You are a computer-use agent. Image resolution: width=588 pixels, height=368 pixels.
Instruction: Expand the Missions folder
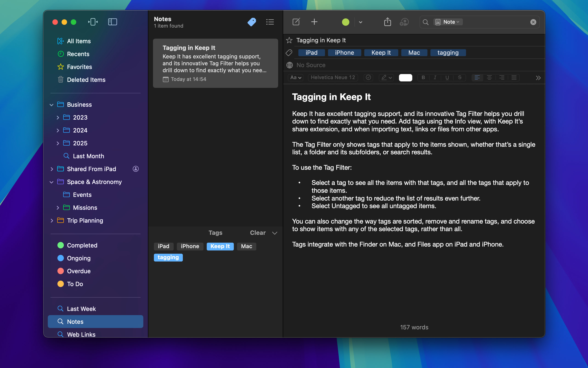tap(58, 208)
